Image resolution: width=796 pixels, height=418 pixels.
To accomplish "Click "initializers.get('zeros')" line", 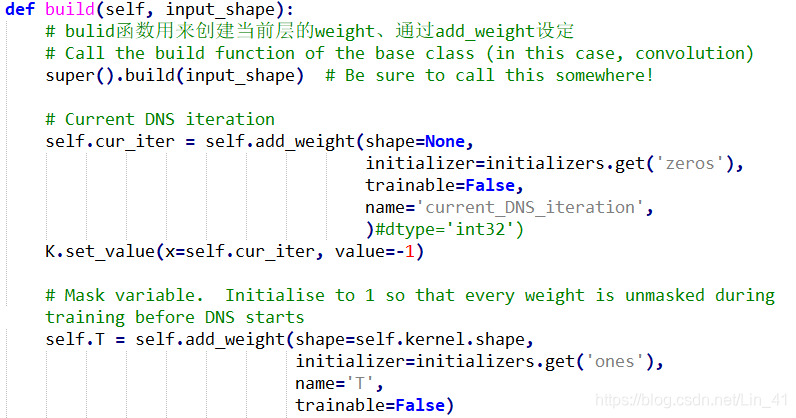I will [x=554, y=164].
